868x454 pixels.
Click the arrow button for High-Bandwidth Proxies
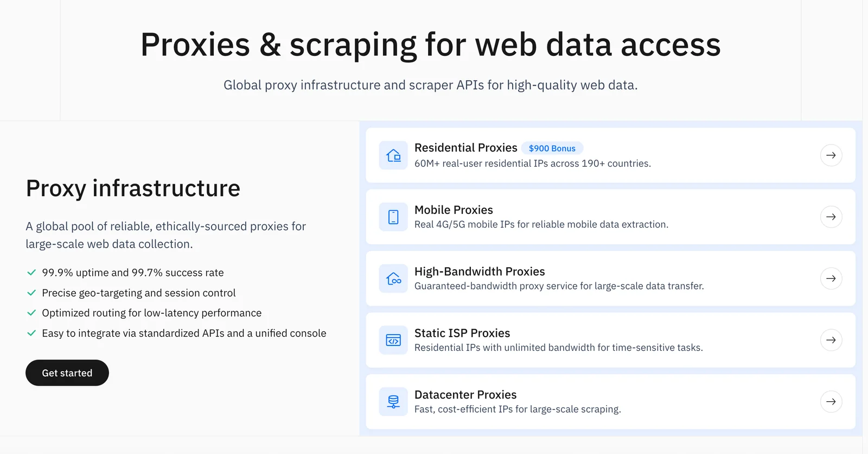point(831,279)
